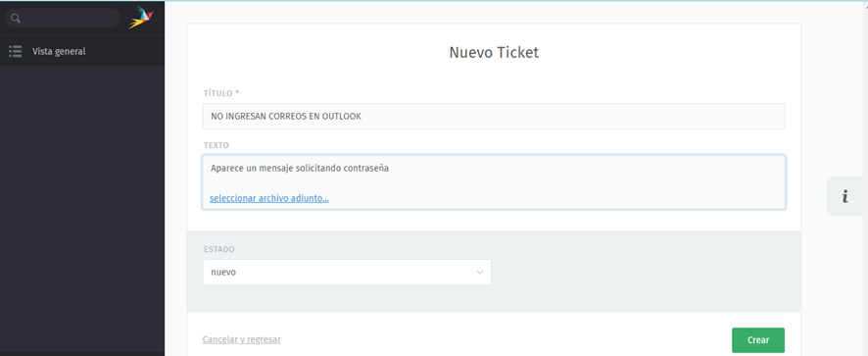This screenshot has width=868, height=356.
Task: Click the Zammad bird logo
Action: pos(141,19)
